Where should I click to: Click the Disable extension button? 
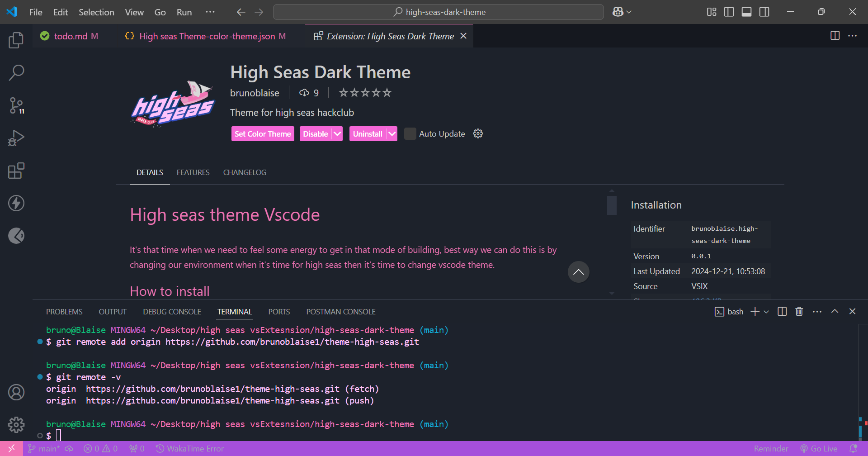[316, 134]
